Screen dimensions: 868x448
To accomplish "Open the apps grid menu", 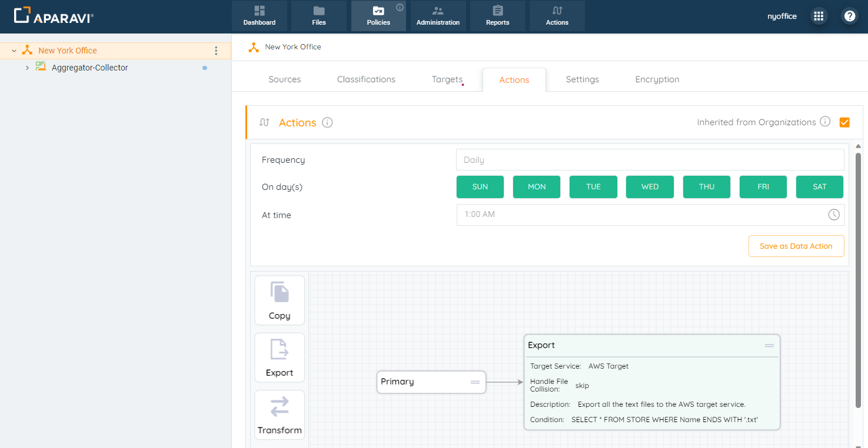I will 818,16.
